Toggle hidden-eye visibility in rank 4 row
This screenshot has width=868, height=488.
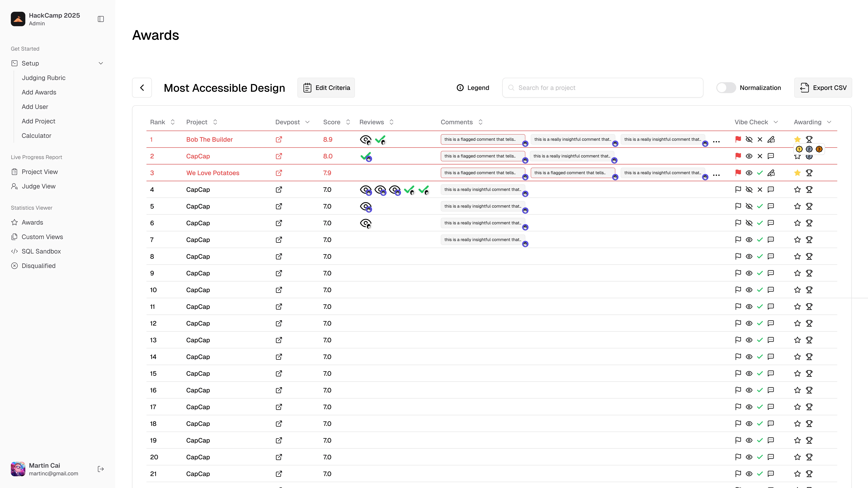tap(749, 189)
